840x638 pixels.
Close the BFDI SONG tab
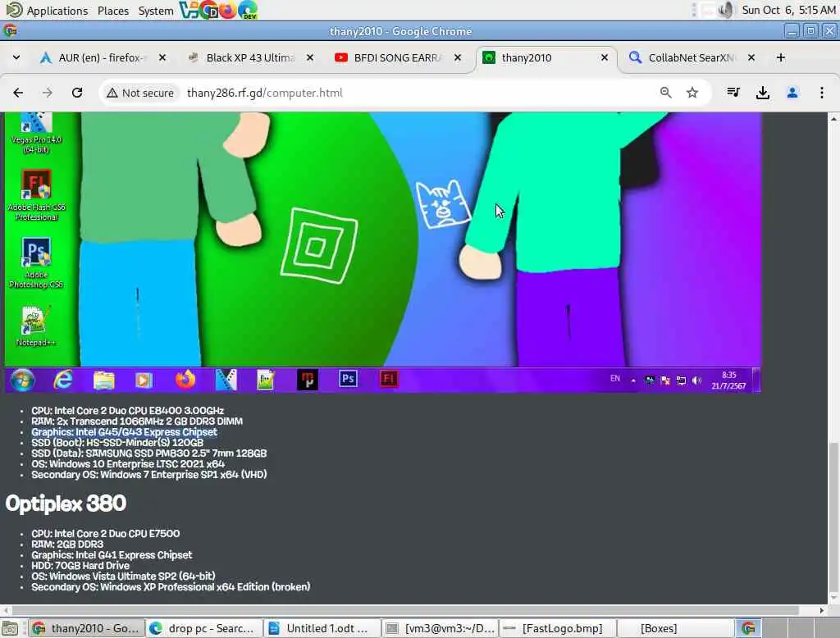pyautogui.click(x=458, y=57)
